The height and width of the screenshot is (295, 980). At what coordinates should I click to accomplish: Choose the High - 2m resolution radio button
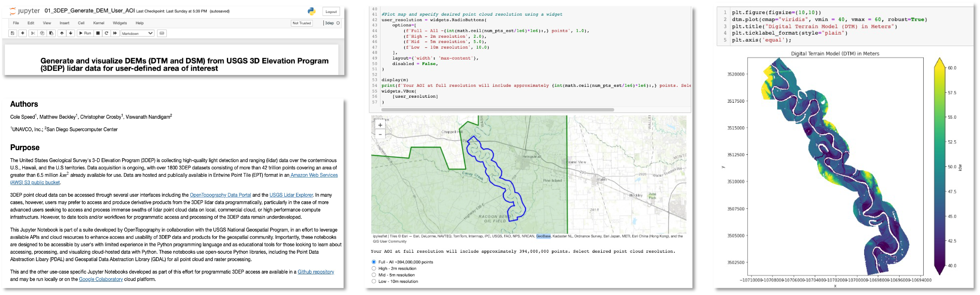pyautogui.click(x=374, y=268)
